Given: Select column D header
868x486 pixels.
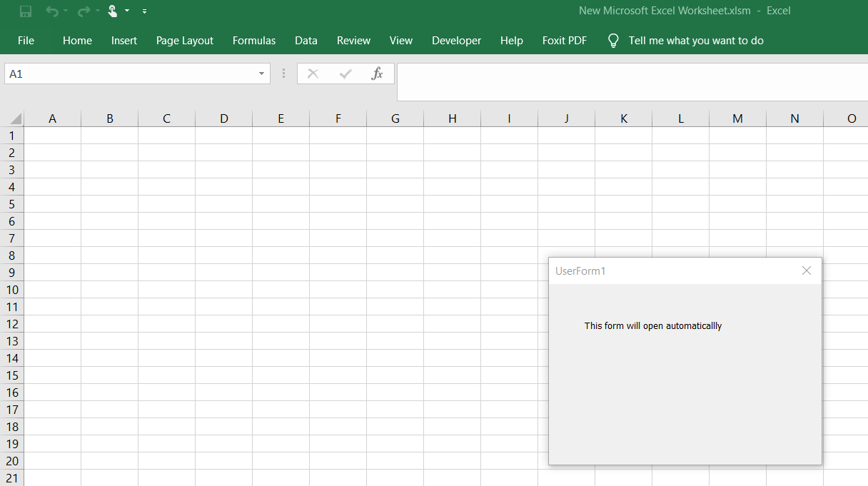Looking at the screenshot, I should 224,118.
